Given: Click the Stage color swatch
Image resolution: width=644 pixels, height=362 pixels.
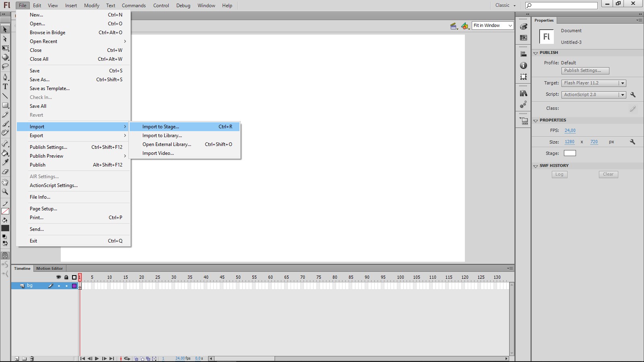Looking at the screenshot, I should tap(570, 153).
